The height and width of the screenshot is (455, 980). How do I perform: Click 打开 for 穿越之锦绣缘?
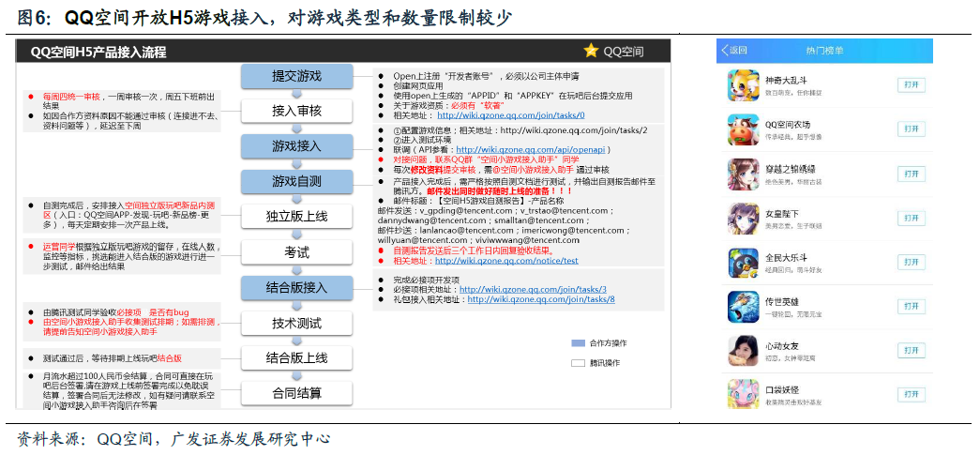click(912, 174)
